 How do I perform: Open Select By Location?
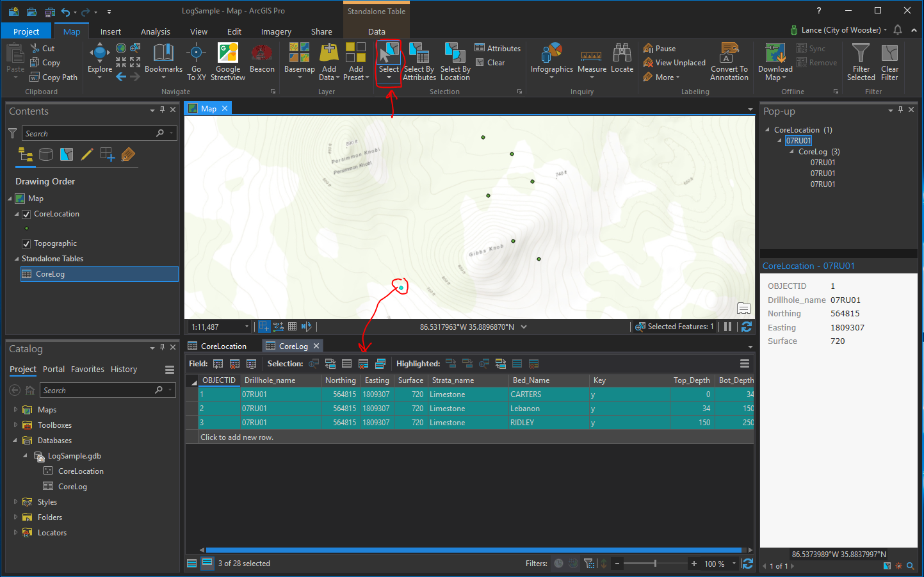click(455, 61)
